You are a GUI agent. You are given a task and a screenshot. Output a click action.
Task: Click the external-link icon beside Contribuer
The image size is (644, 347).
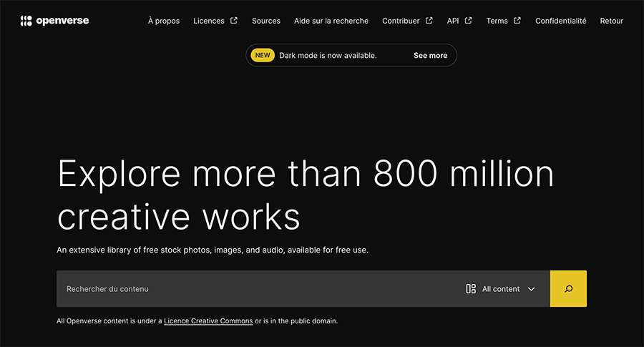coord(429,21)
